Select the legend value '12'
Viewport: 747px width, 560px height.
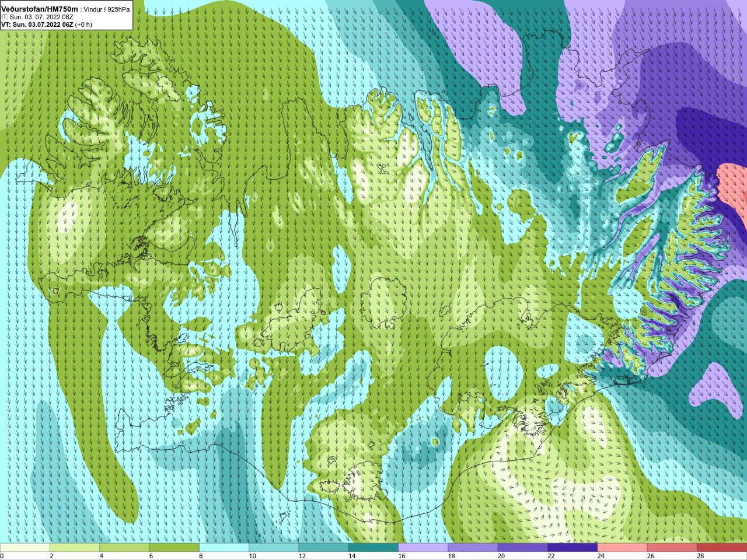pyautogui.click(x=302, y=556)
